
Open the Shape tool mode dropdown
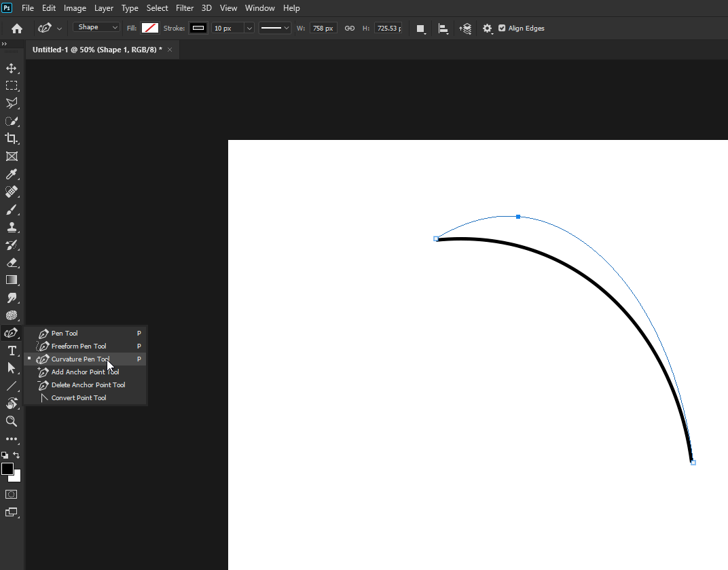pos(96,28)
